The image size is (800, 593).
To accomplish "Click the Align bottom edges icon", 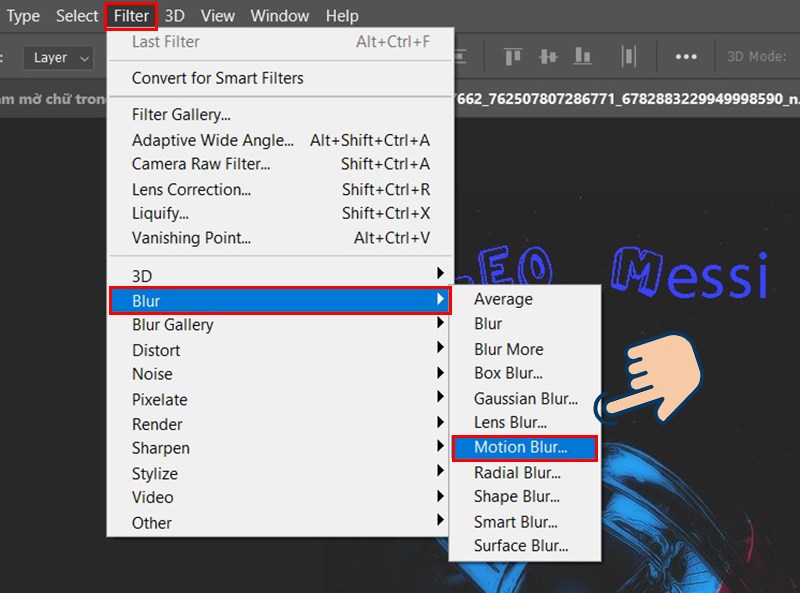I will click(583, 57).
